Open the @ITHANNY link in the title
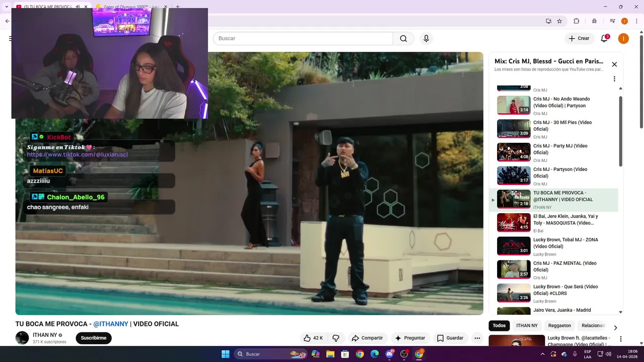 (111, 324)
